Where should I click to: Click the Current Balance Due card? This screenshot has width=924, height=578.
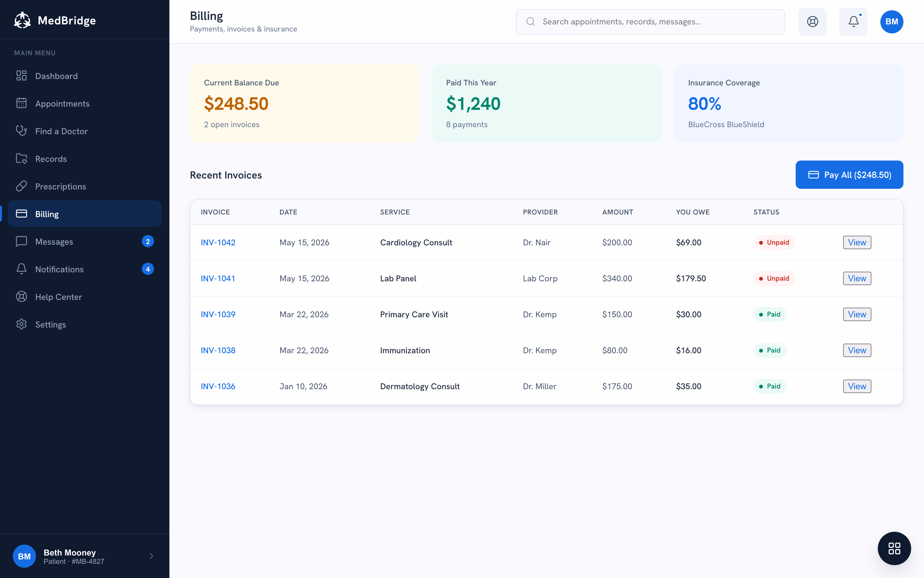pyautogui.click(x=304, y=103)
